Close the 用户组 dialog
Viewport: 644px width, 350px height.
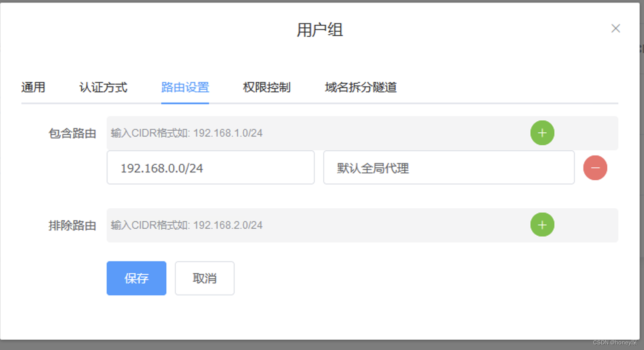coord(615,29)
